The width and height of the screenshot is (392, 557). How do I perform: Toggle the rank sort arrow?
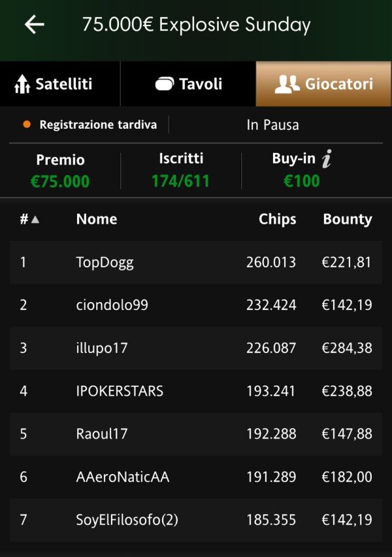35,220
